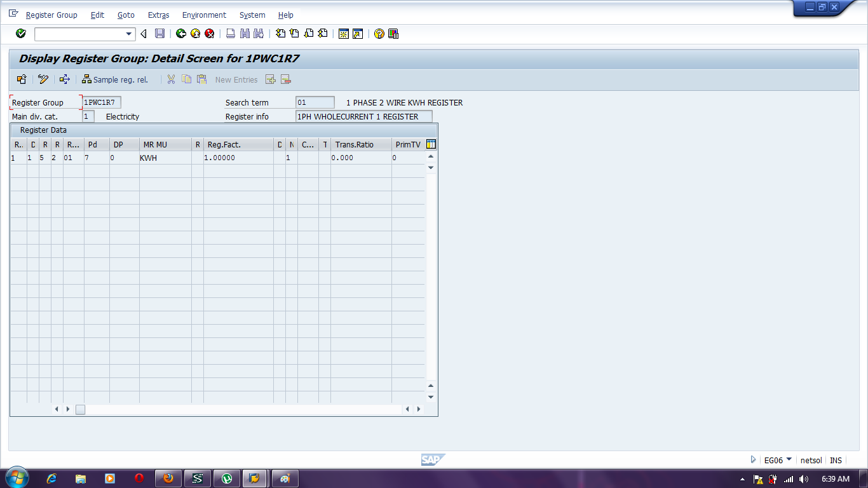Click the Cut scissors icon
This screenshot has height=488, width=868.
click(171, 79)
